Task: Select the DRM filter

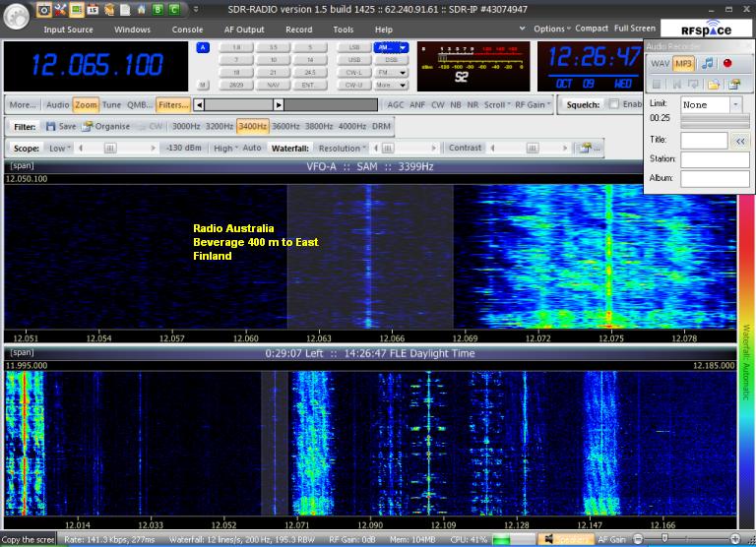Action: (381, 126)
